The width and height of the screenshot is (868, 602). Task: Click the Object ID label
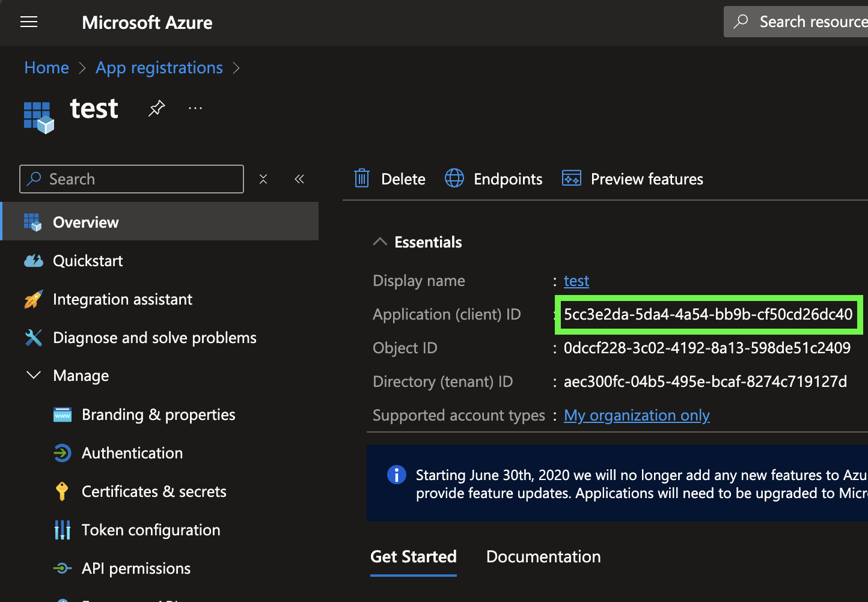coord(405,348)
